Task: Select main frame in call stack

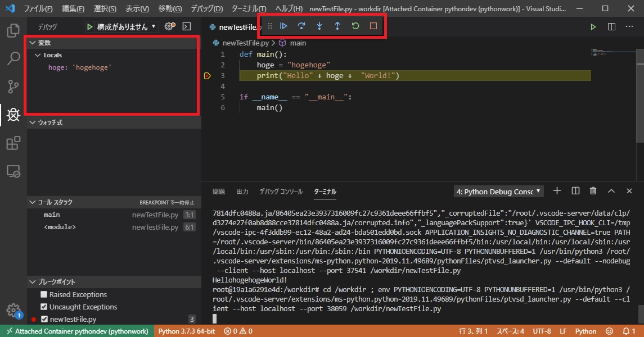Action: (x=114, y=215)
